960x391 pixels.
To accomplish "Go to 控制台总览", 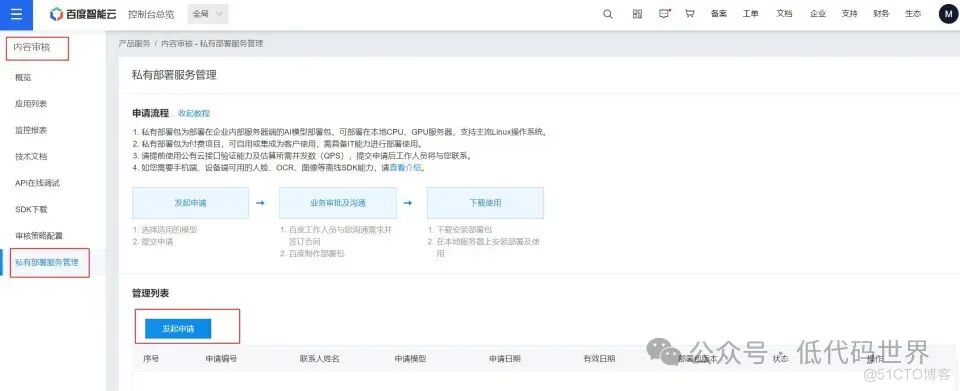I will [x=151, y=14].
